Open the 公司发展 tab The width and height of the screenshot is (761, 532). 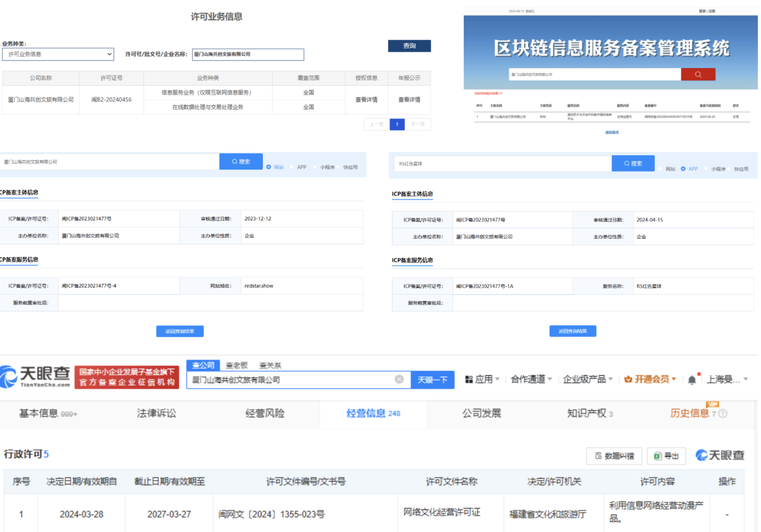coord(482,413)
